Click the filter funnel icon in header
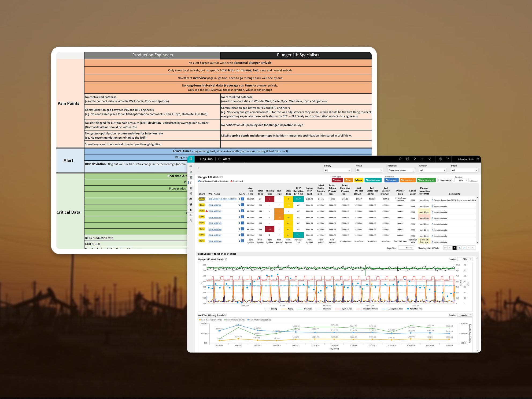Screen dimensions: 532x399 (x=430, y=159)
